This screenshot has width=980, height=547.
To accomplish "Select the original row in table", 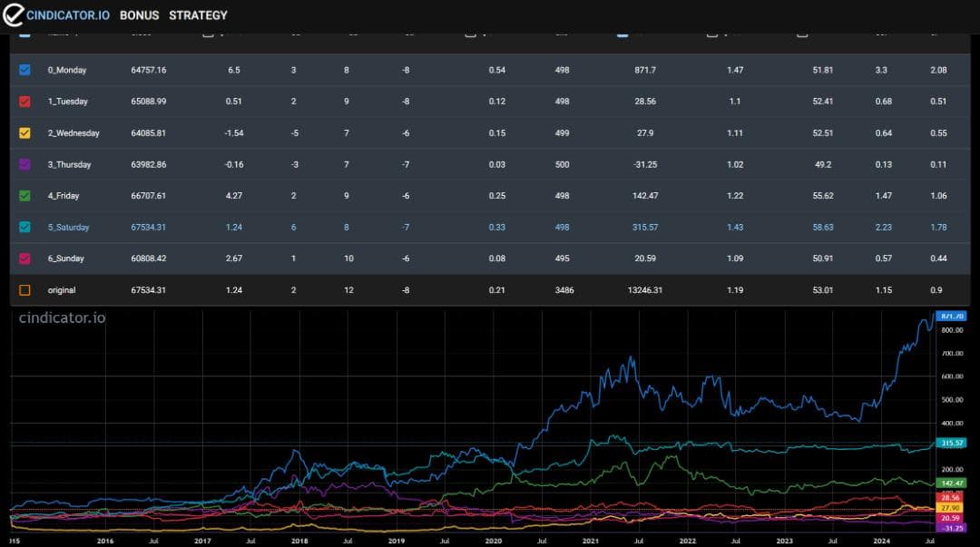I will [x=490, y=290].
